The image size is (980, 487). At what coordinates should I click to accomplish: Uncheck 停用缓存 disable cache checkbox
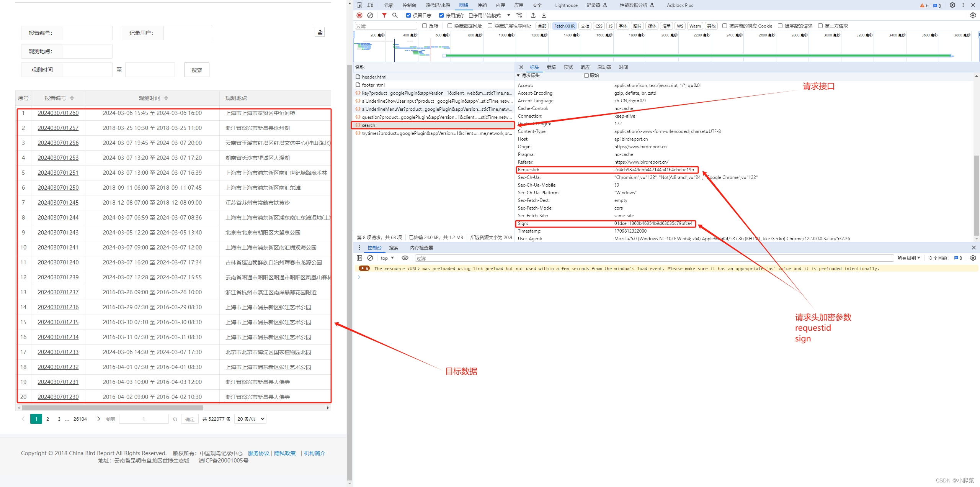(441, 15)
